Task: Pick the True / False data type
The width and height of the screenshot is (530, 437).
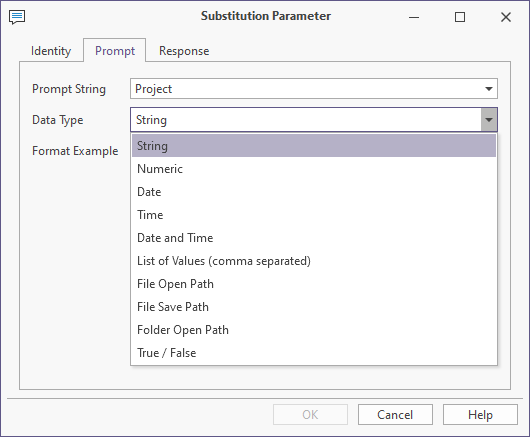Action: (x=314, y=353)
